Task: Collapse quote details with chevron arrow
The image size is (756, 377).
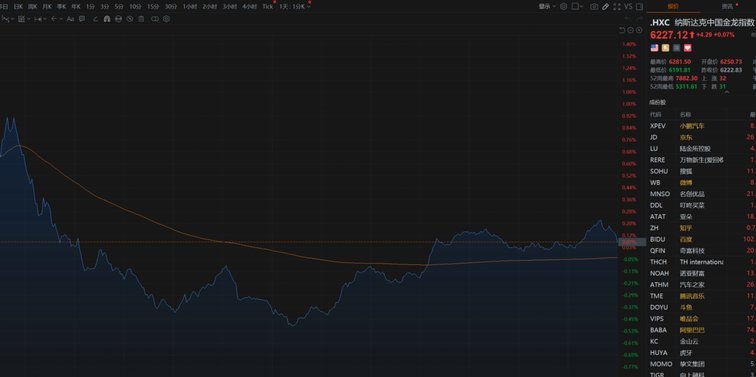Action: (x=728, y=91)
